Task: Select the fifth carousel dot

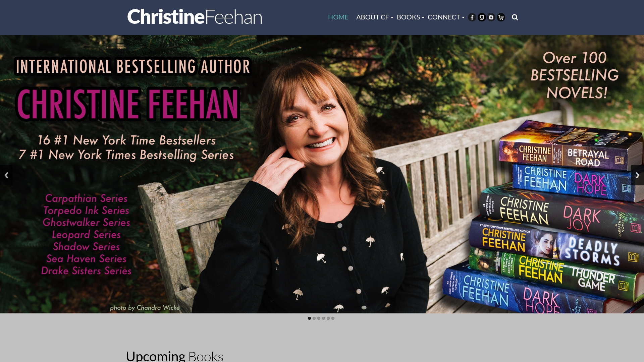Action: point(328,318)
